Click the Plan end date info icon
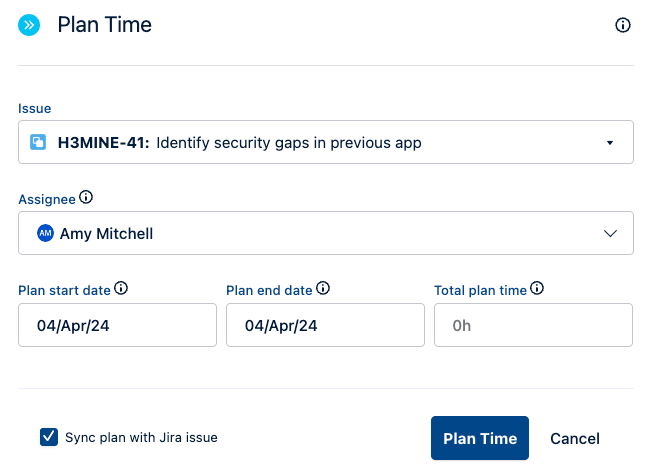This screenshot has width=648, height=471. pos(323,289)
